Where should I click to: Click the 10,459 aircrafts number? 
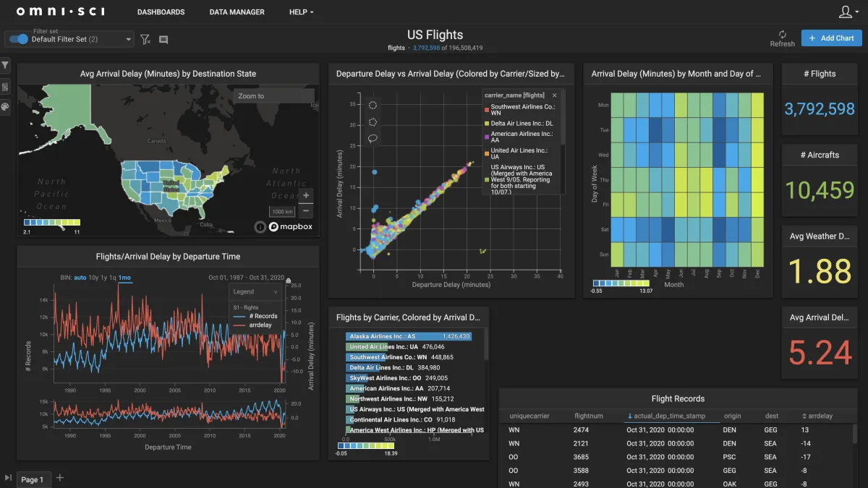(x=820, y=190)
